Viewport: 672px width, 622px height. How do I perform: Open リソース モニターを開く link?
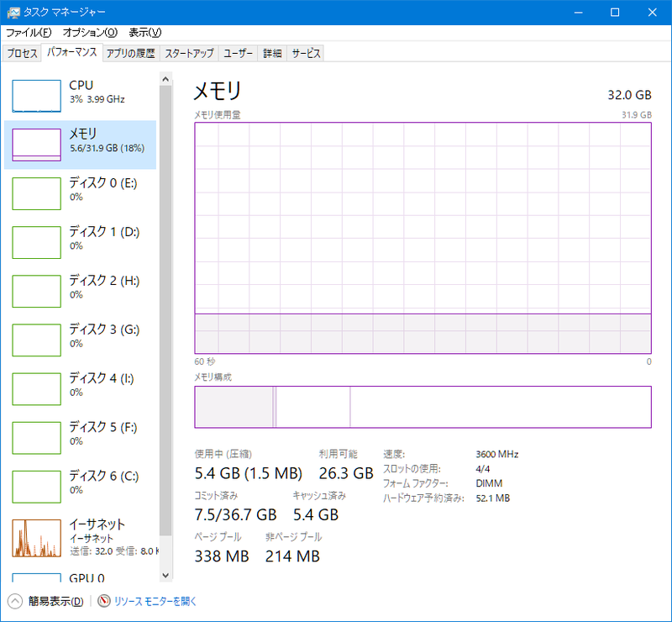tap(155, 601)
